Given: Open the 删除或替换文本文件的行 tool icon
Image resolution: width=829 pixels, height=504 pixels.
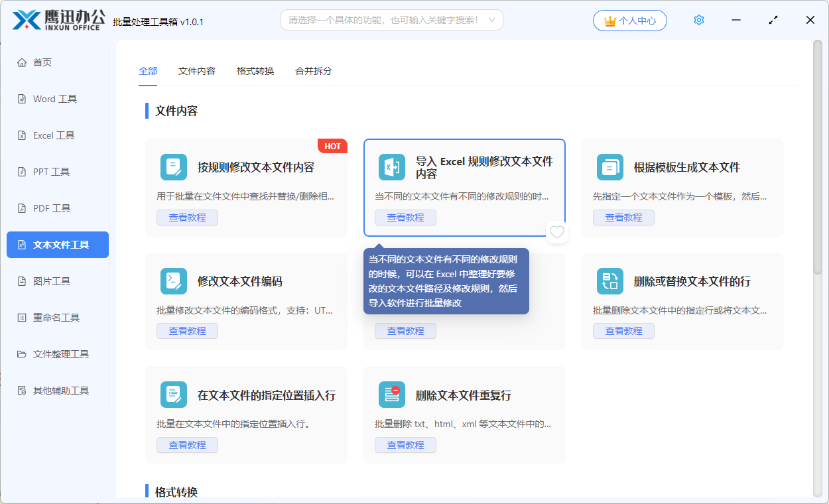Looking at the screenshot, I should tap(610, 281).
